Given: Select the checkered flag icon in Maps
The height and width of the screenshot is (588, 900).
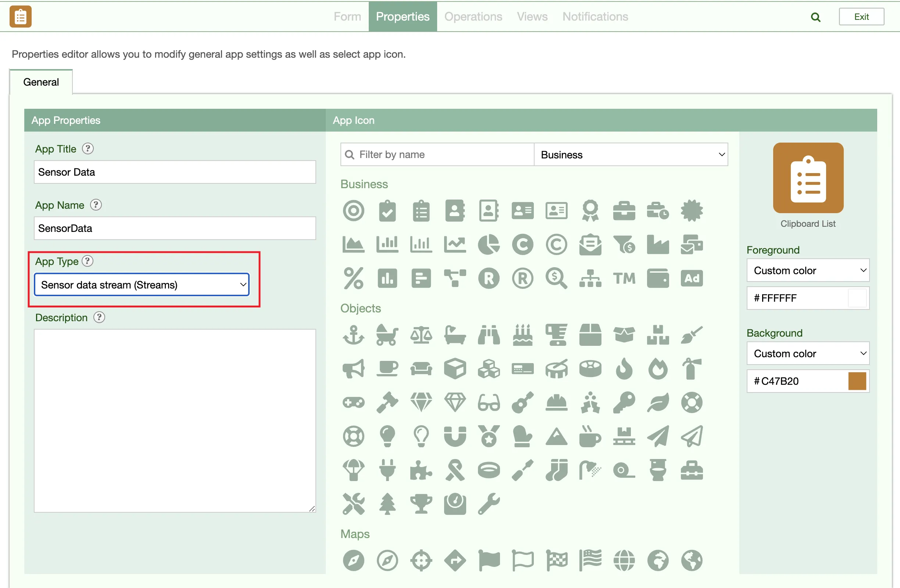Looking at the screenshot, I should 556,560.
